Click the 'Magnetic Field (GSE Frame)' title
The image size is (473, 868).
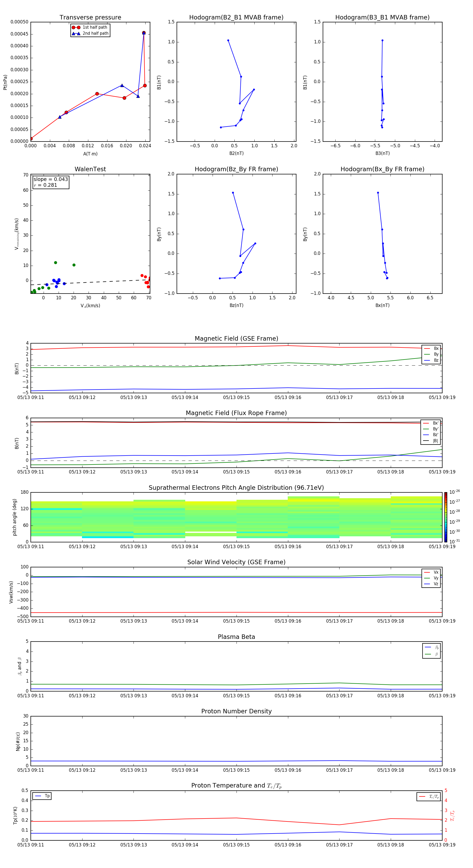[236, 339]
